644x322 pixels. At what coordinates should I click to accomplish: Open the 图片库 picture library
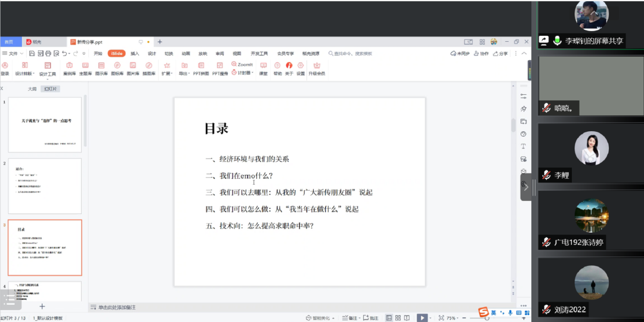point(133,68)
